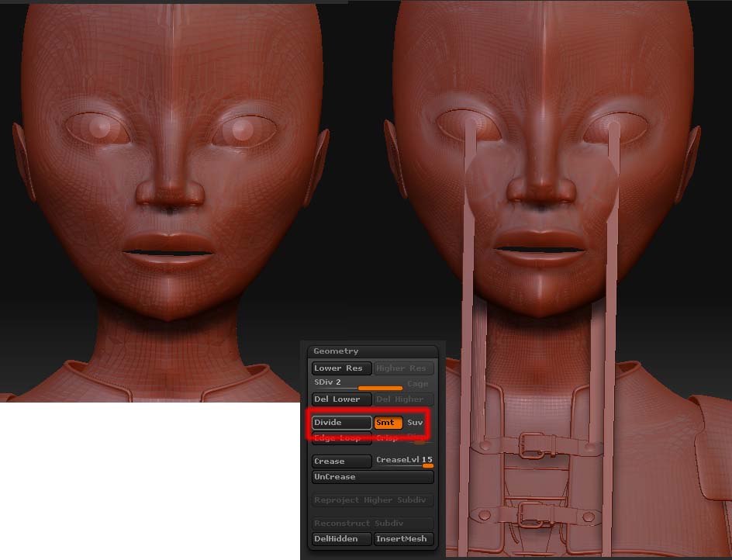Enable the Suv smooth UV toggle
The height and width of the screenshot is (560, 732).
(416, 423)
